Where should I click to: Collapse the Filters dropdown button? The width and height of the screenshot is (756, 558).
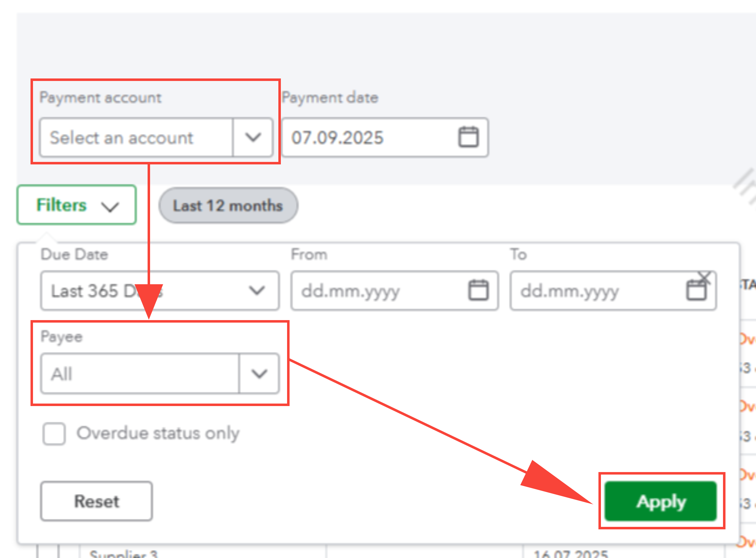click(77, 205)
